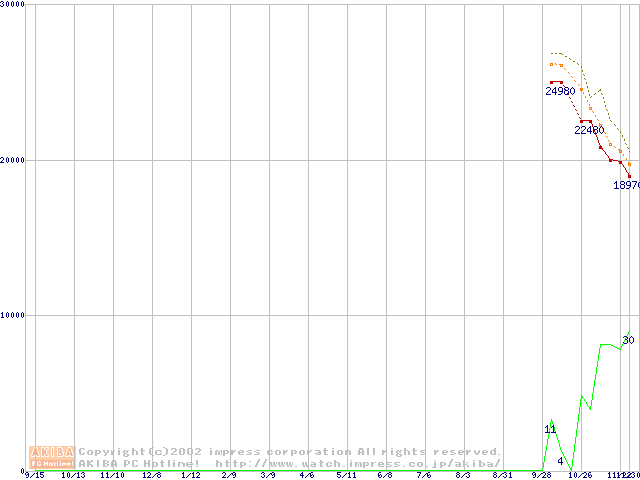The image size is (640, 480).
Task: Pick the 8/31 date tick label
Action: click(502, 475)
